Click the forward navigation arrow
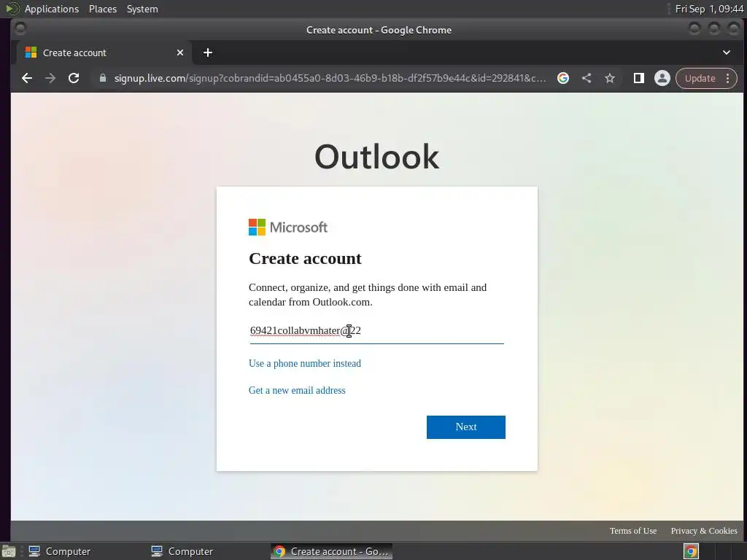Screen dimensions: 747x560 click(50, 78)
